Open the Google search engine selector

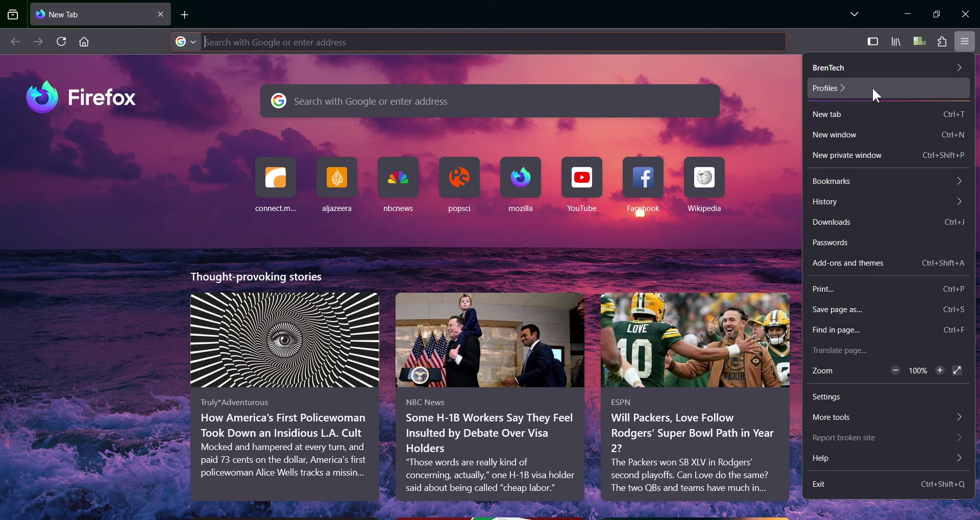pyautogui.click(x=186, y=42)
